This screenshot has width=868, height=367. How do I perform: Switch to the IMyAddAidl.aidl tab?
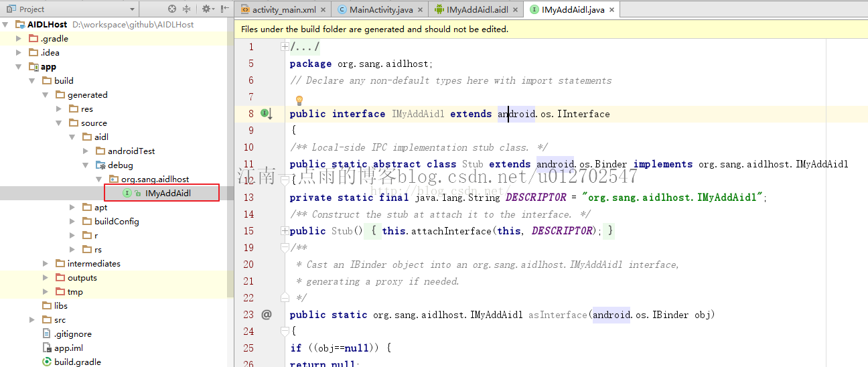coord(477,10)
